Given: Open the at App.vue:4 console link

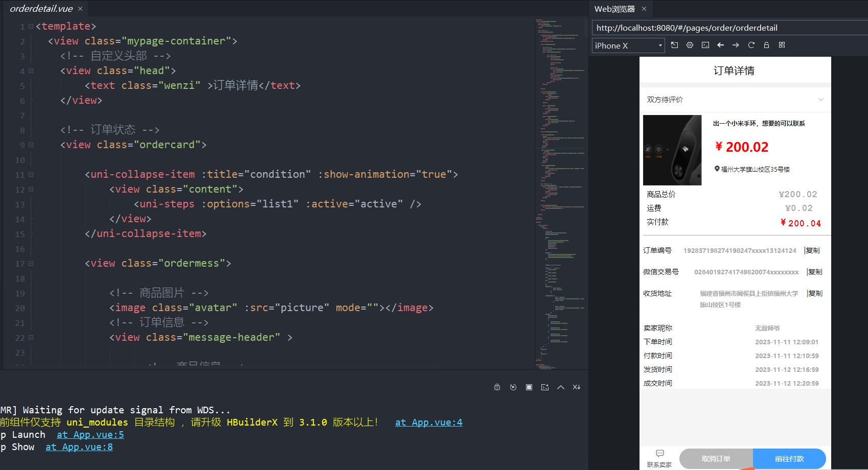Looking at the screenshot, I should (429, 422).
